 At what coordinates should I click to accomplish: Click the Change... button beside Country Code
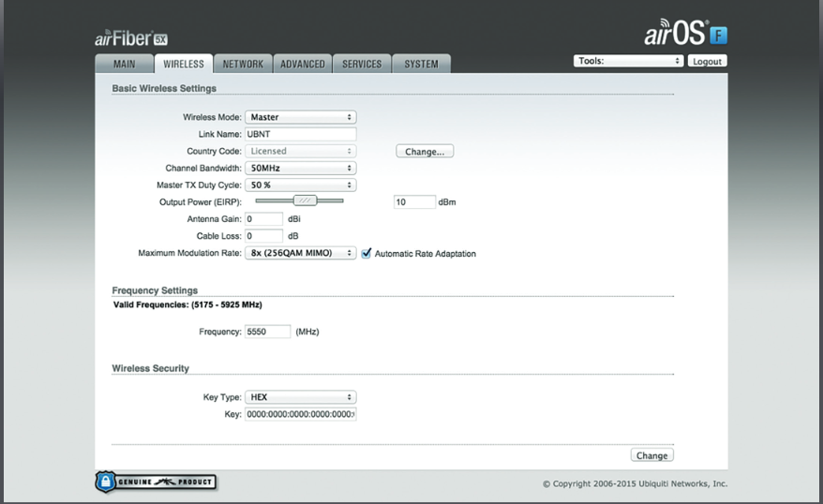click(425, 152)
